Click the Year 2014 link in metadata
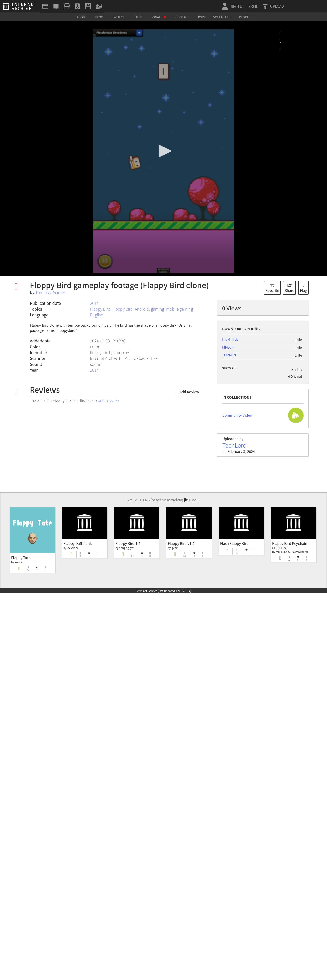Screen dimensions: 327x980 tap(94, 370)
